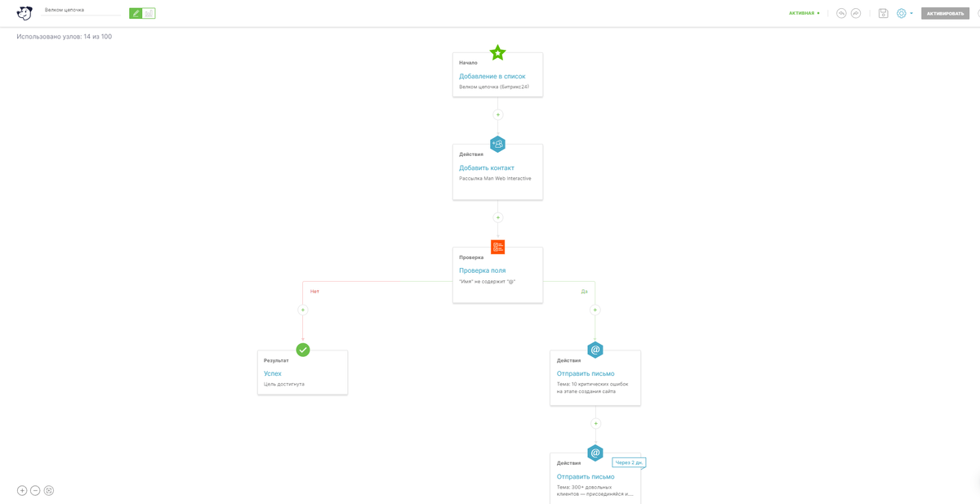Click the Активная status label
The width and height of the screenshot is (980, 504).
(x=804, y=13)
